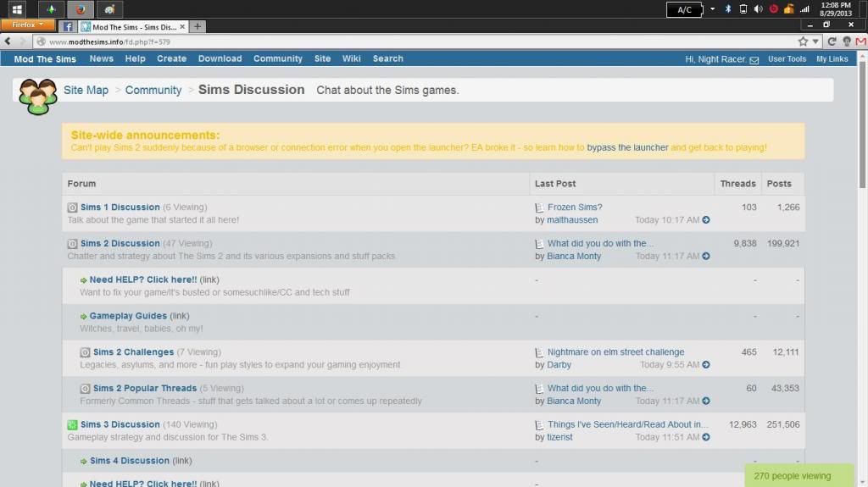Screen dimensions: 868x487
Task: Open the Sims 2 Challenges forum
Action: tap(133, 352)
